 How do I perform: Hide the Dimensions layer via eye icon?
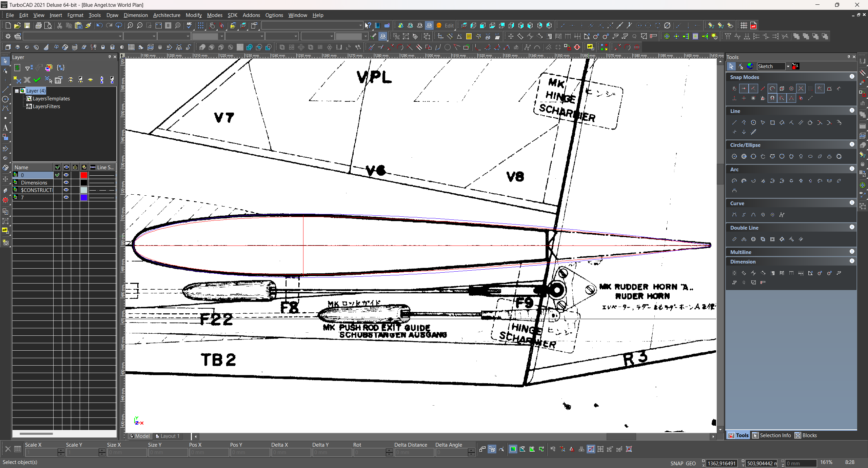pos(66,182)
